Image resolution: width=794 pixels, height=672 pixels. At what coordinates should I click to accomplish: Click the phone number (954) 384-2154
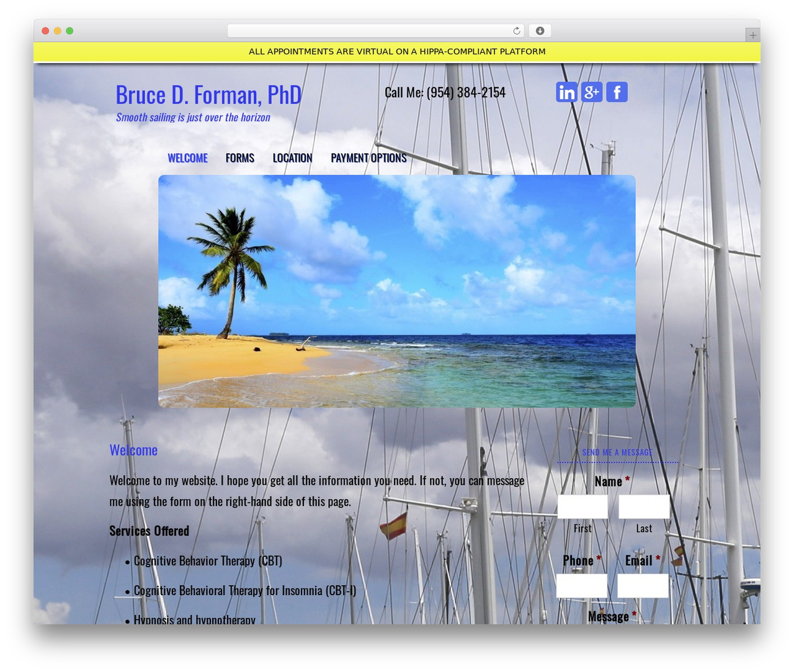(x=466, y=92)
